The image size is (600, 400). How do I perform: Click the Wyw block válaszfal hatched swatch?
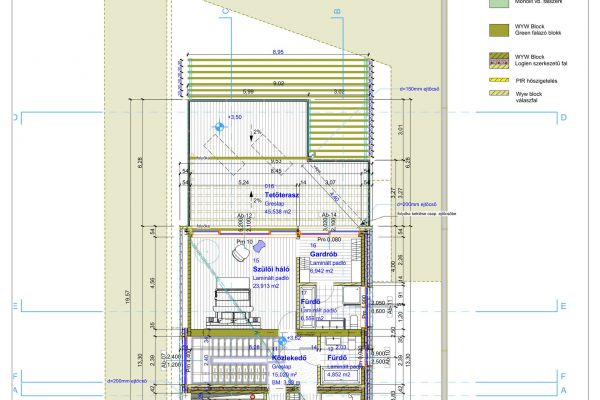point(499,93)
